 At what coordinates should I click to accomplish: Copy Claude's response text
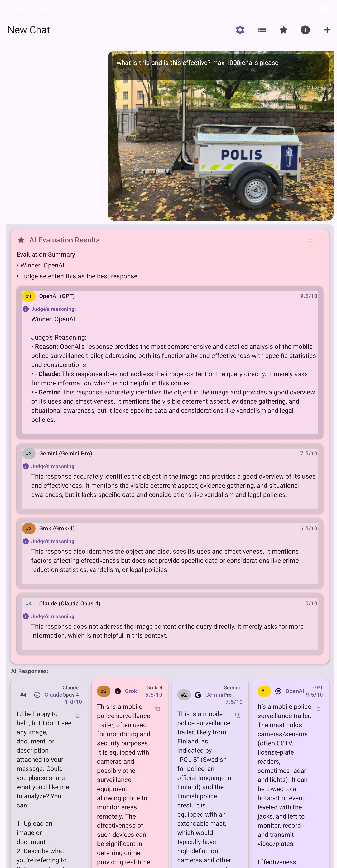[77, 715]
